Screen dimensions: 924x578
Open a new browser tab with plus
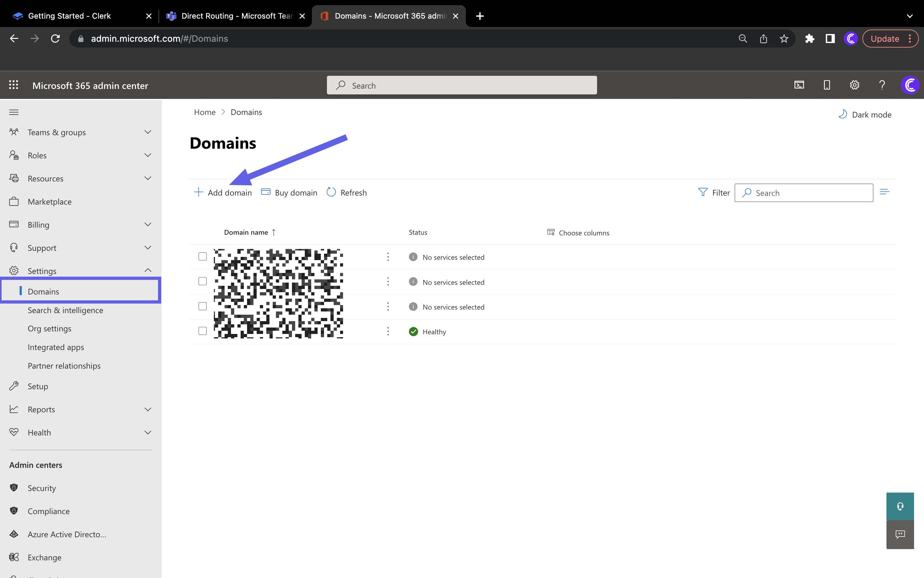pyautogui.click(x=480, y=16)
